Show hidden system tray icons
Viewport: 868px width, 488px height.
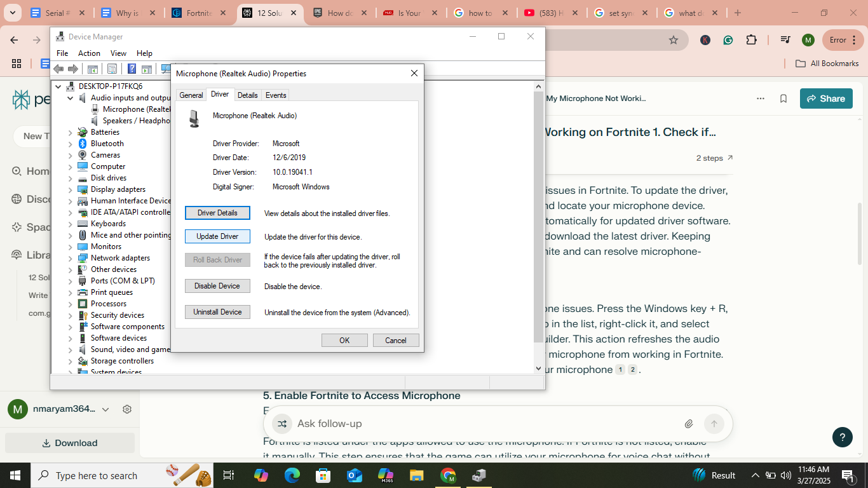coord(756,475)
